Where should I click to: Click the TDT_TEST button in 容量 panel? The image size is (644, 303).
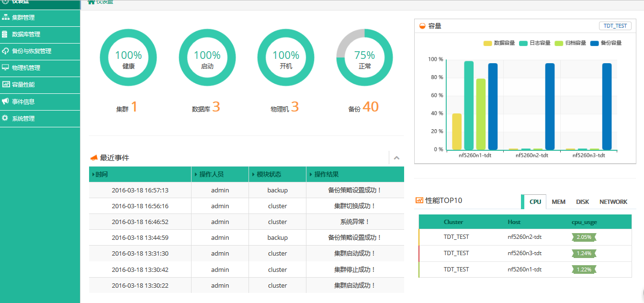(615, 26)
